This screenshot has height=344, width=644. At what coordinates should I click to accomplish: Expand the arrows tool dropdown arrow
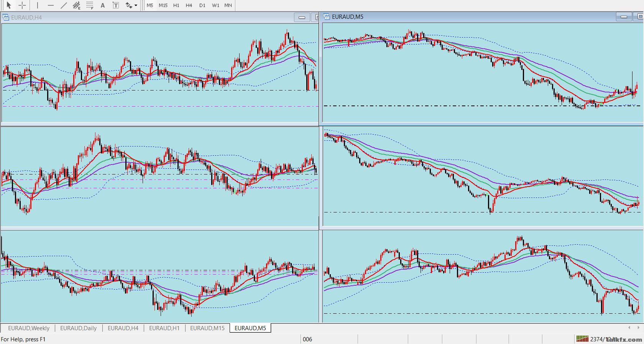point(136,5)
